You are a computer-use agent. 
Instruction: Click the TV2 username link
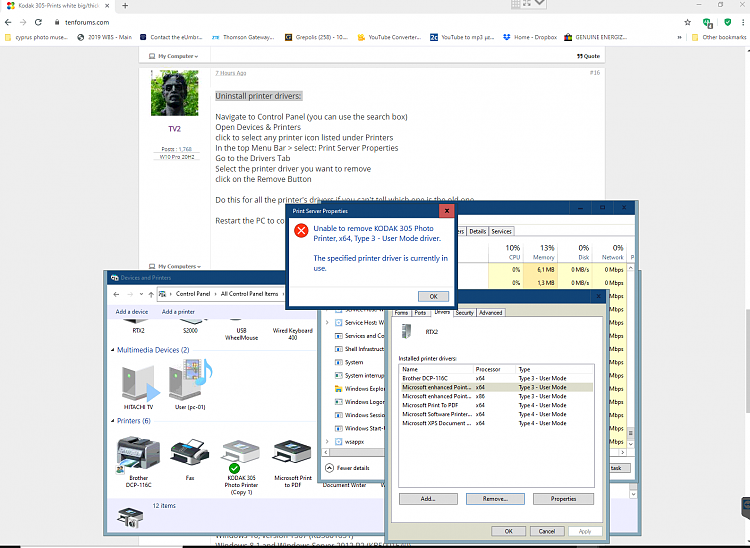tap(174, 129)
